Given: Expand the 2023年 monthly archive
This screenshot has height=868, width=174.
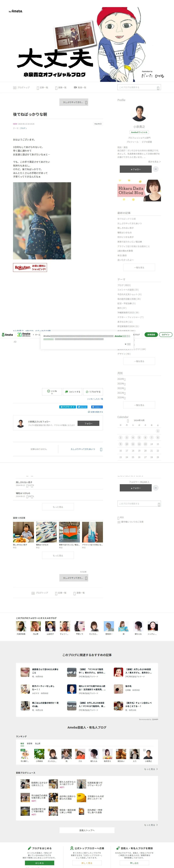Looking at the screenshot, I should click(121, 384).
